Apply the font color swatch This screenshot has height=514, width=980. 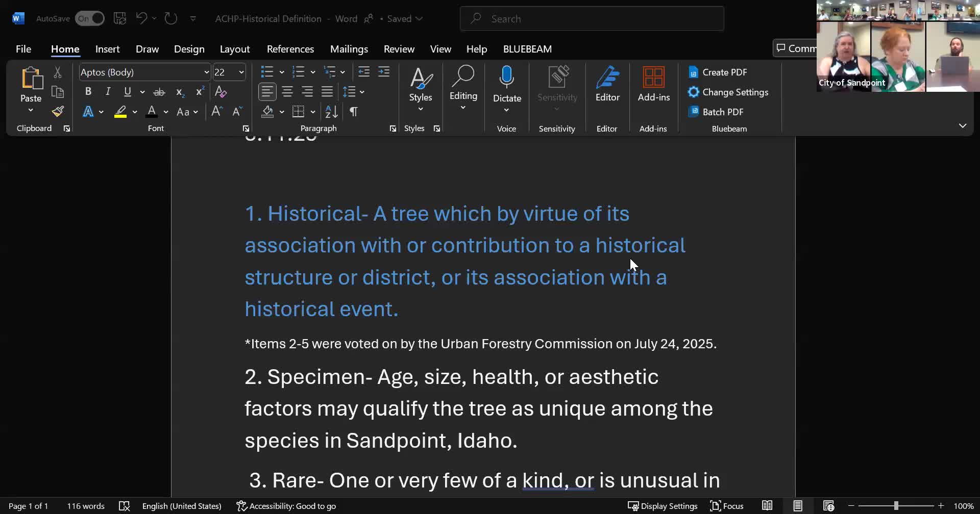click(152, 112)
